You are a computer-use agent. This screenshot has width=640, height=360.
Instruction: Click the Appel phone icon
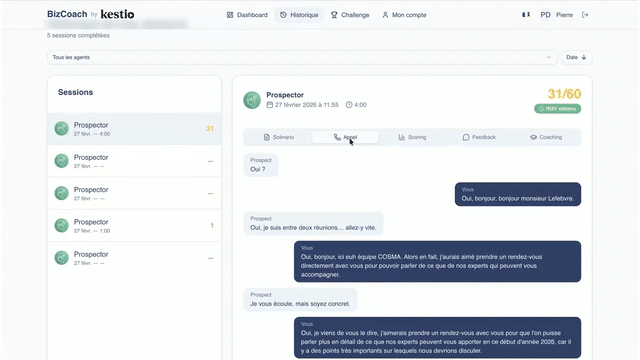(x=337, y=138)
